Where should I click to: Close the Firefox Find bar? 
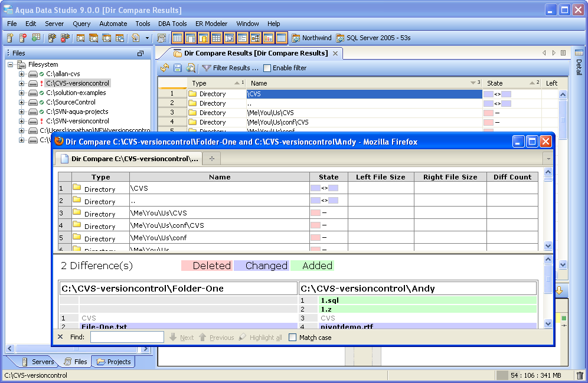point(60,337)
